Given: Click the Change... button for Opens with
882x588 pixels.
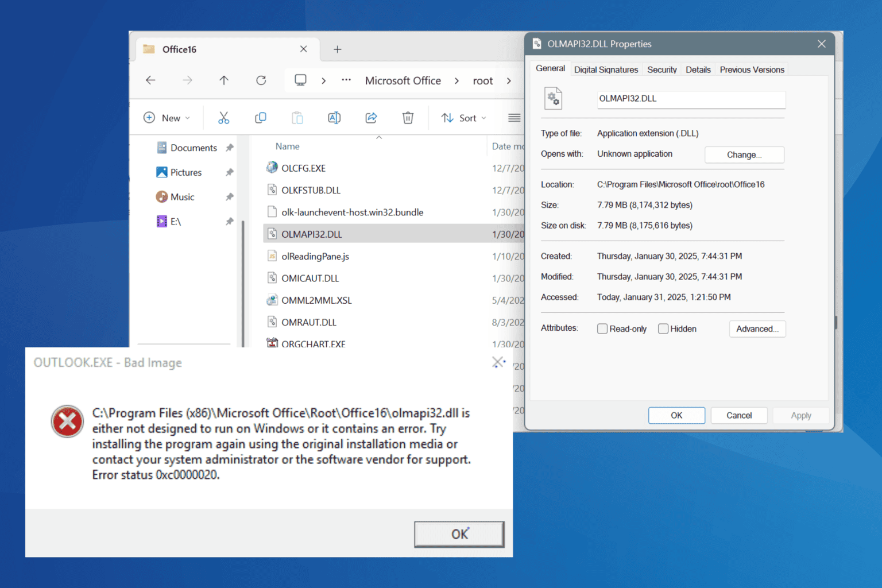Looking at the screenshot, I should click(744, 154).
